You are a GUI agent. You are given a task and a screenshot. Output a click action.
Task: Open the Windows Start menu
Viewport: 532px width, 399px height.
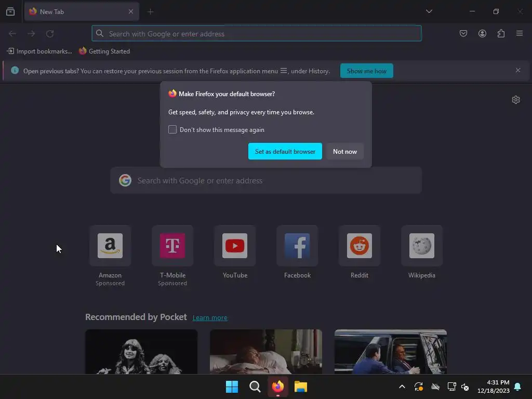(232, 387)
